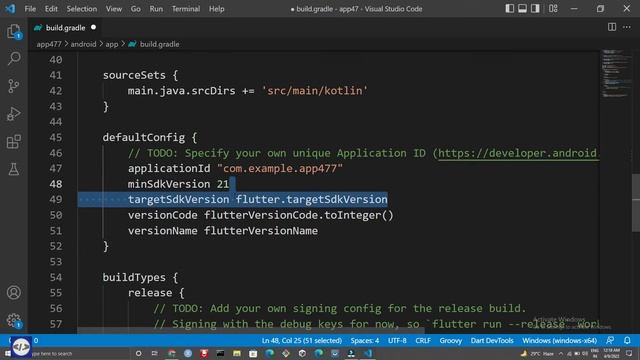The image size is (640, 360).
Task: Open Dart DevTools from status bar
Action: (492, 340)
